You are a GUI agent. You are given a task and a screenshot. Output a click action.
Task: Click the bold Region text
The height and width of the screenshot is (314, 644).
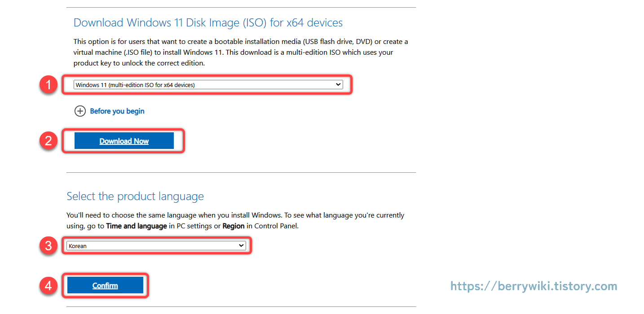pos(234,226)
